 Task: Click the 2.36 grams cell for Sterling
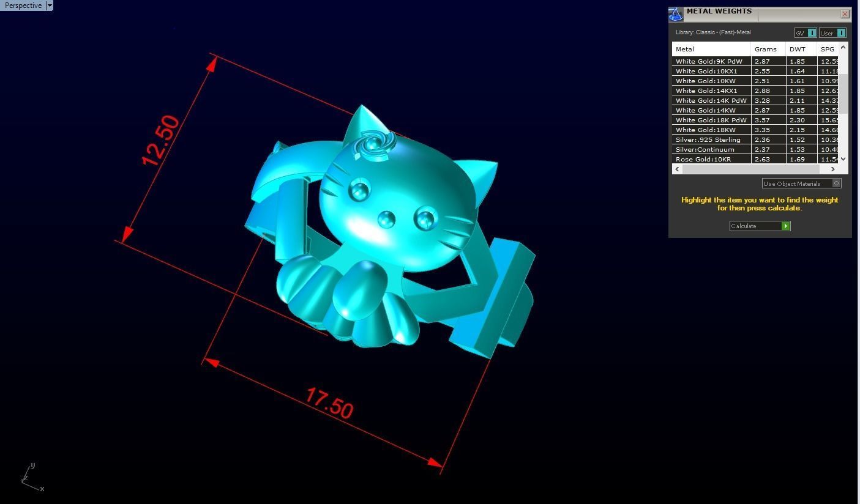tap(768, 139)
